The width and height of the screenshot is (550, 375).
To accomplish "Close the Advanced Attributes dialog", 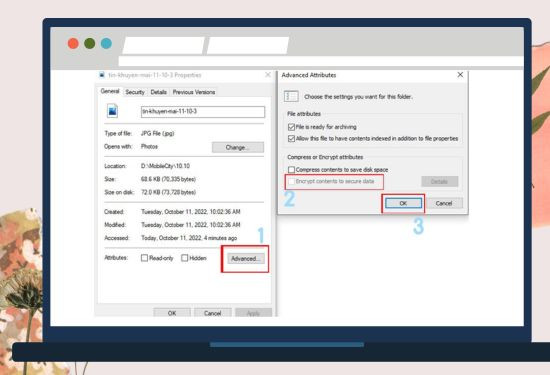I will pos(460,75).
